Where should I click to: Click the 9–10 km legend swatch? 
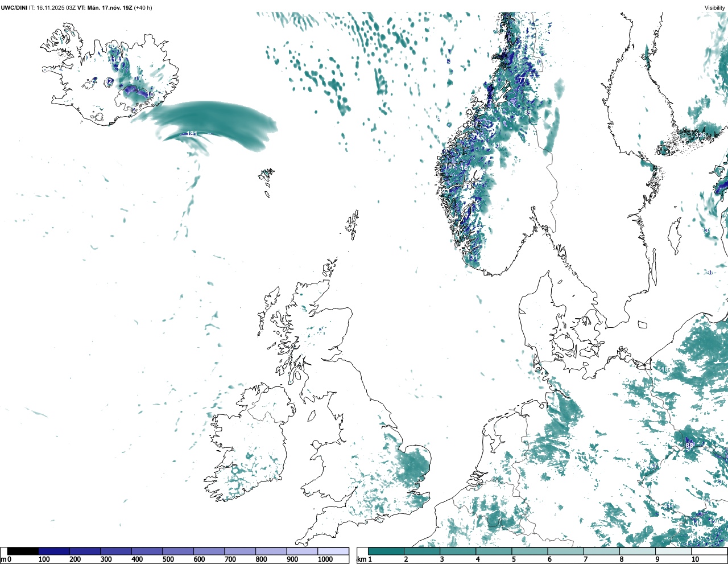[673, 551]
